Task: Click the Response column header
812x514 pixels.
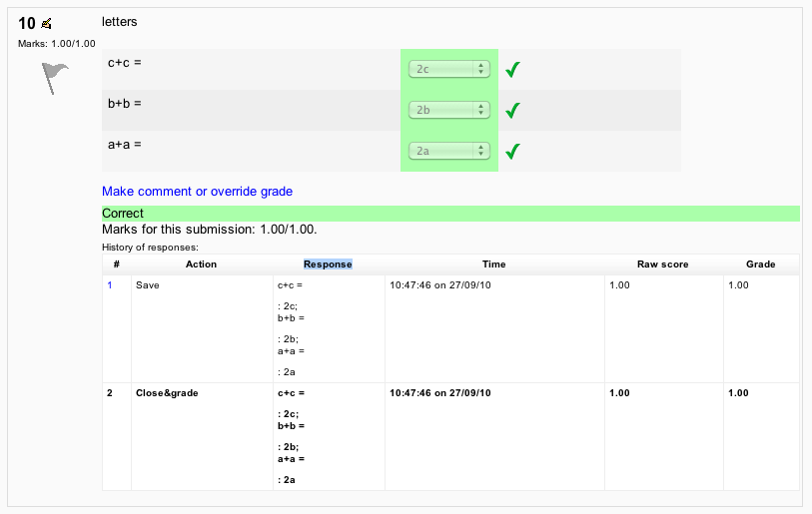Action: tap(328, 264)
